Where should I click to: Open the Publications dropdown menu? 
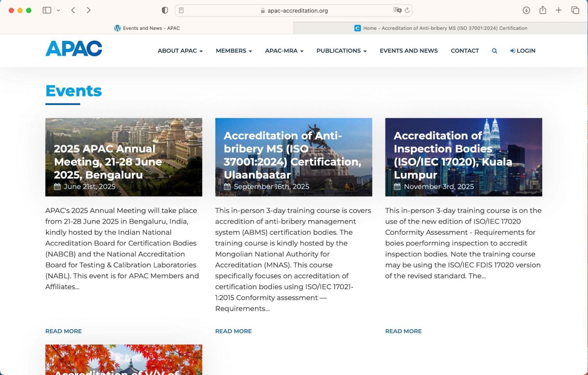[x=341, y=51]
